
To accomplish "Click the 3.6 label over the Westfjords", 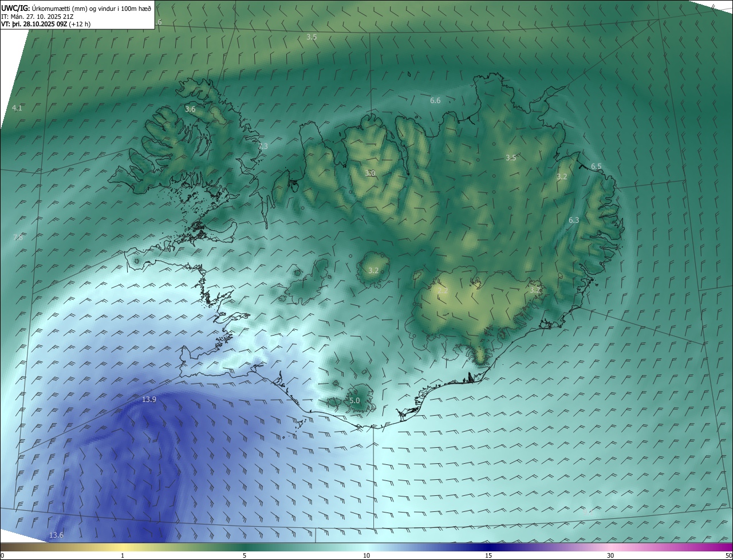I will click(x=190, y=109).
